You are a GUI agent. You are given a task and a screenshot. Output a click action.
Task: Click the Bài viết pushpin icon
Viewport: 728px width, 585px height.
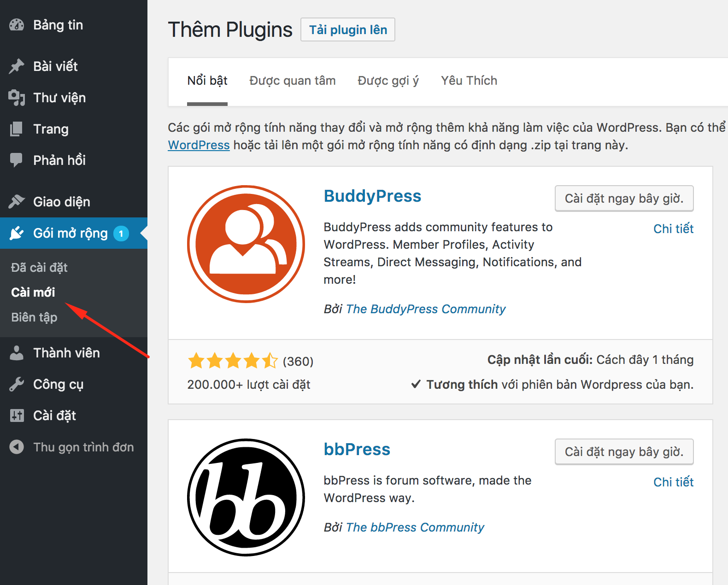(17, 66)
